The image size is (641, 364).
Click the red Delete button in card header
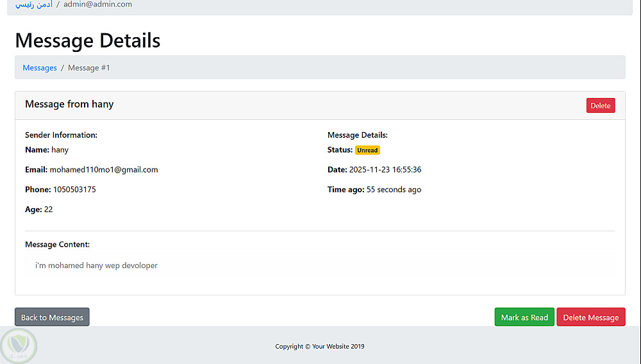point(600,105)
